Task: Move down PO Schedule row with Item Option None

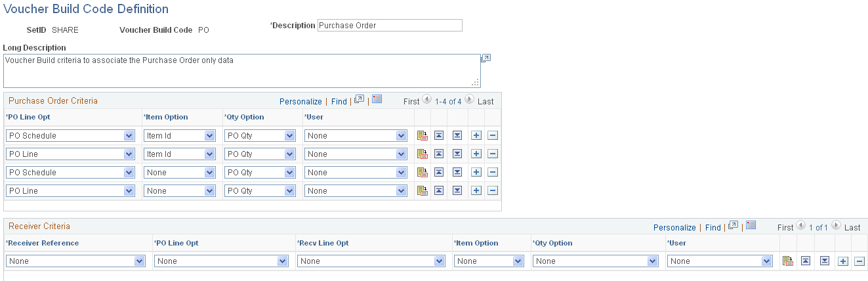Action: (457, 172)
